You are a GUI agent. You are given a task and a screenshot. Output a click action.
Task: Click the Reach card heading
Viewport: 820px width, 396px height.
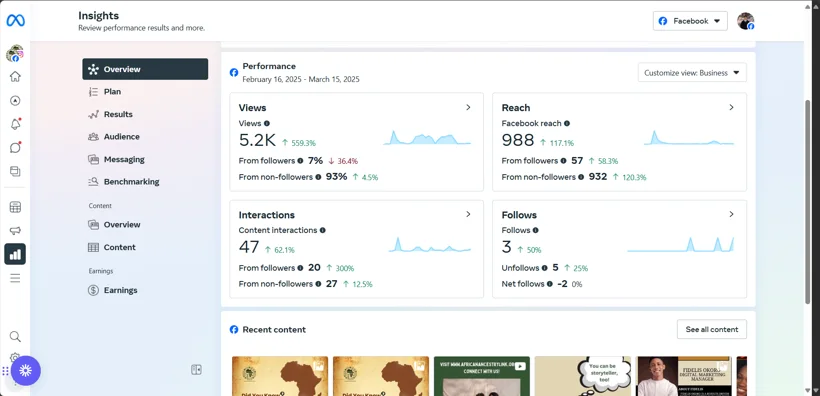pos(516,108)
